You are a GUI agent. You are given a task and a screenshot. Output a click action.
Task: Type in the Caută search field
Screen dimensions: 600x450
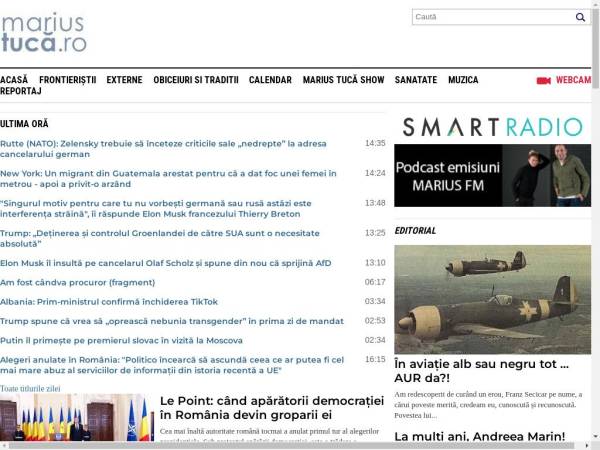(x=492, y=17)
